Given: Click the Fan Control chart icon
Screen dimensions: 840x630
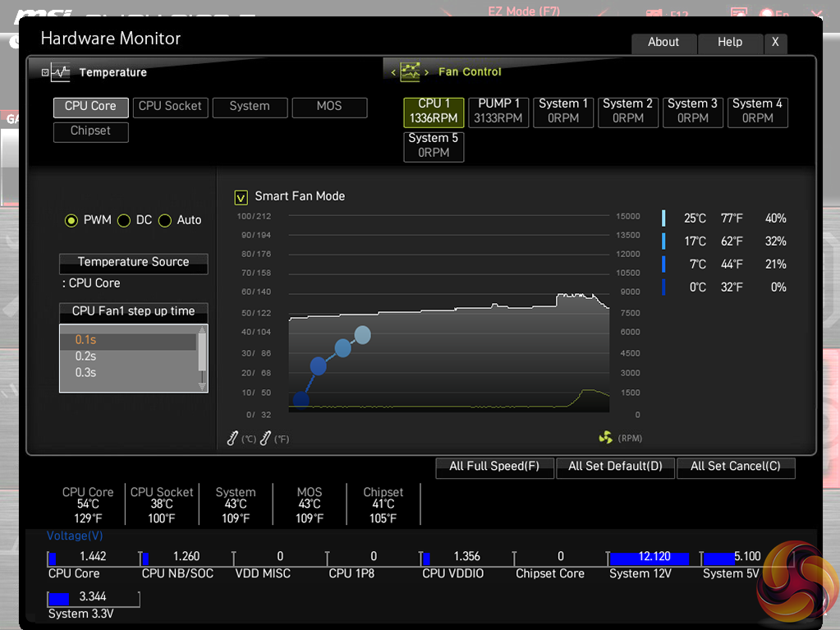Looking at the screenshot, I should 410,72.
